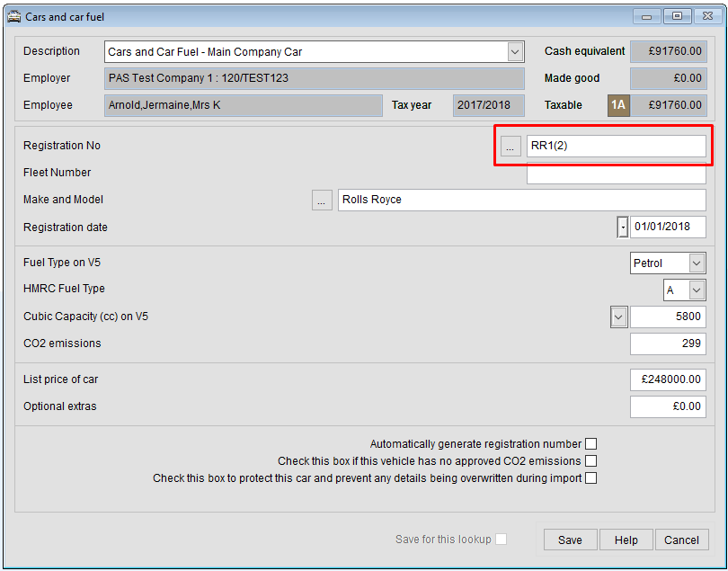Tick Automatically generate registration number checkbox
Viewport: 728px width, 571px height.
coord(590,443)
